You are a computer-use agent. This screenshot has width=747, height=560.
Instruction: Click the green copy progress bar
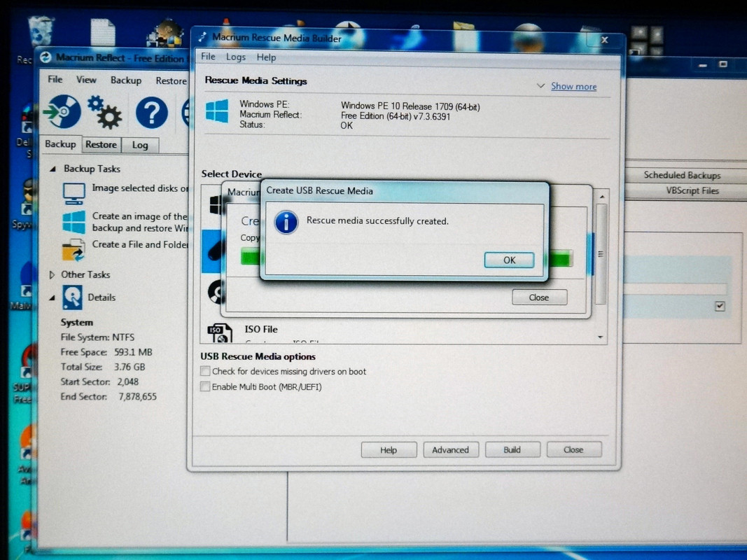tap(560, 259)
